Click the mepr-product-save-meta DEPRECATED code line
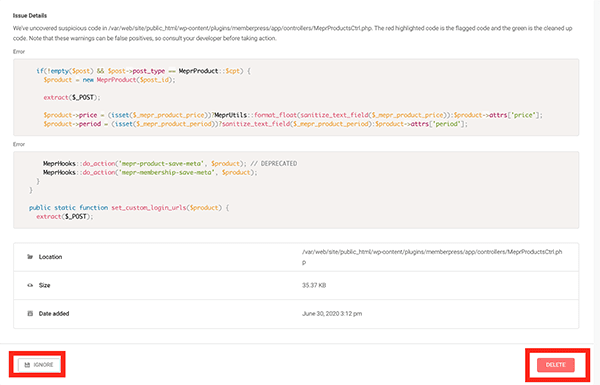 [x=170, y=163]
